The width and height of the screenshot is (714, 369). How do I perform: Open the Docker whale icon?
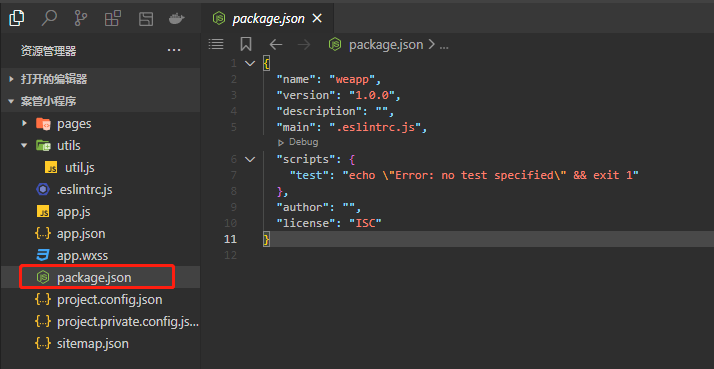click(177, 19)
